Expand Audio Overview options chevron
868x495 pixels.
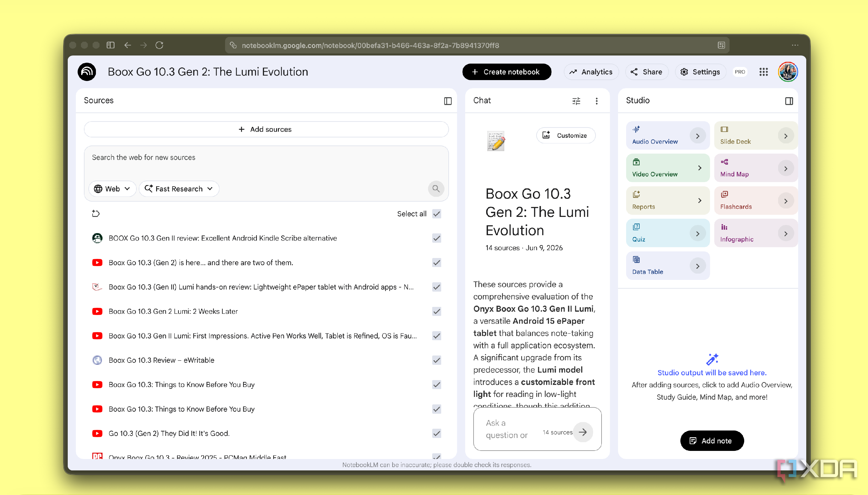697,136
